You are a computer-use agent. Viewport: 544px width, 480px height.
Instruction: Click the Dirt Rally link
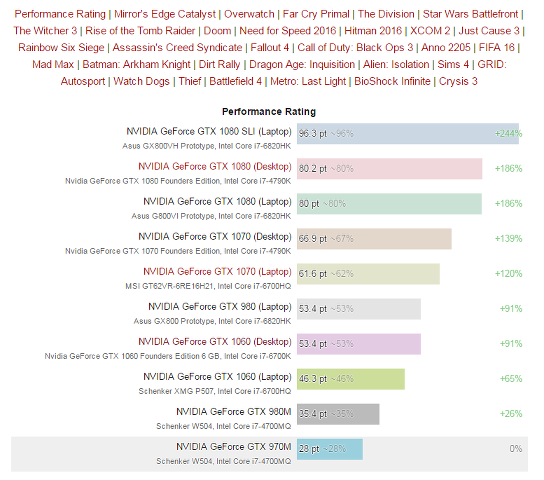(x=220, y=65)
